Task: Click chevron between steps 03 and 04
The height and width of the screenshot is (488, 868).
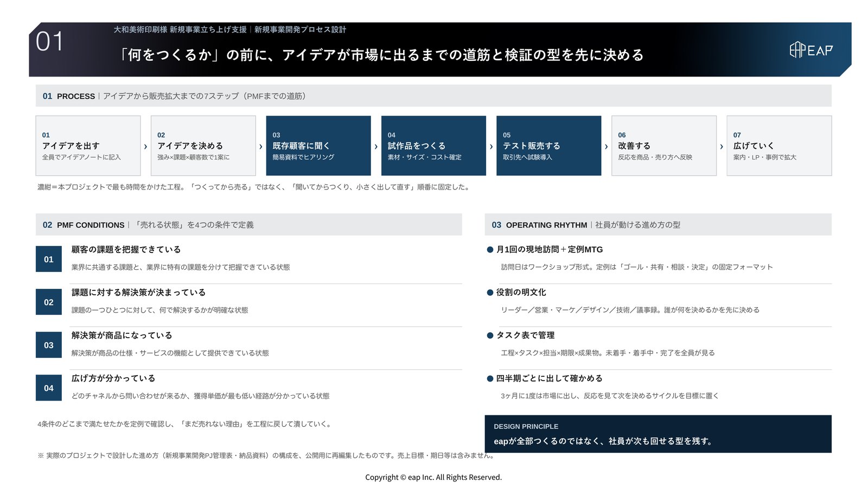Action: 376,147
